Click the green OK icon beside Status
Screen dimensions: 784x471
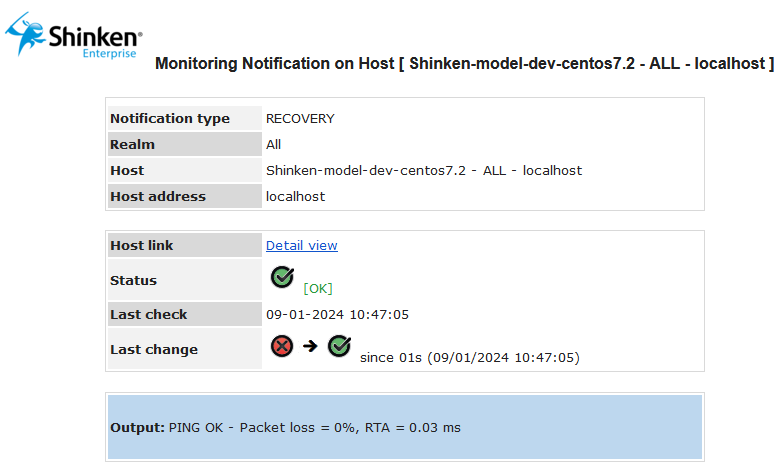click(x=282, y=277)
